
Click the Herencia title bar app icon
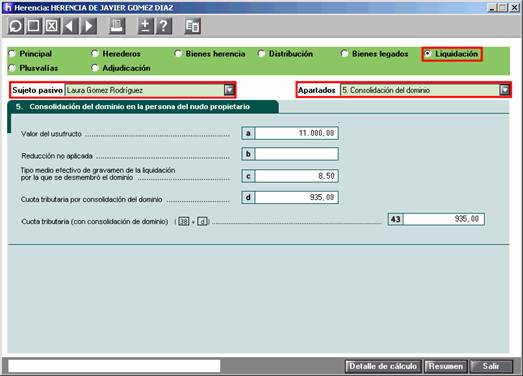[x=7, y=7]
